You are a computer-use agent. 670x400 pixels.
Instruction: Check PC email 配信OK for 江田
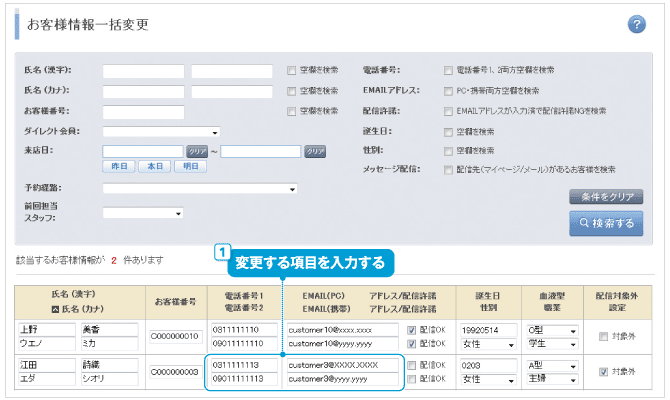(411, 365)
